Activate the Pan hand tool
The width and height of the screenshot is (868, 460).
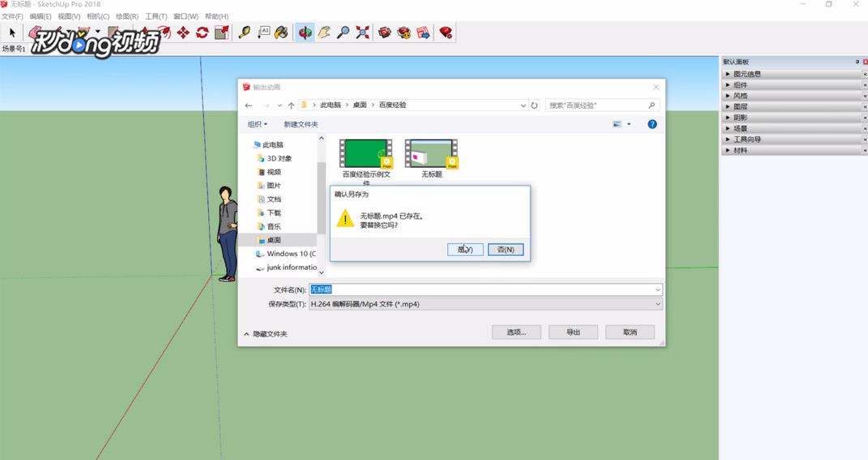point(324,32)
